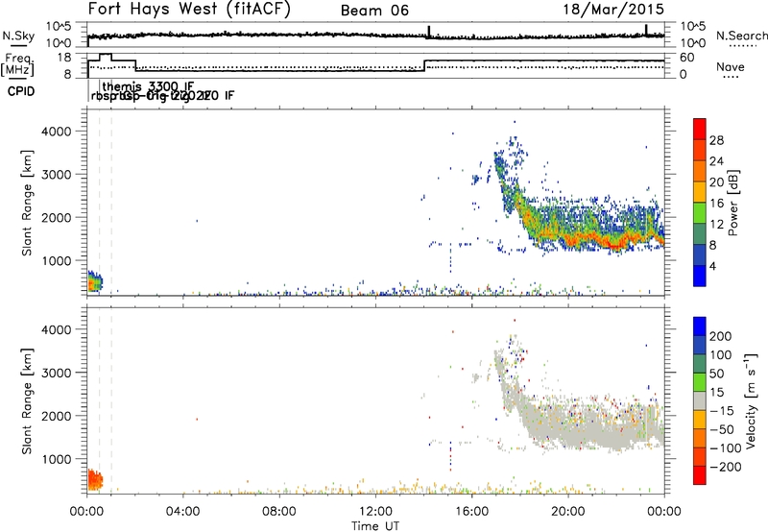This screenshot has height=532, width=768.
Task: Click the '08:00' time tick label
Action: 279,512
